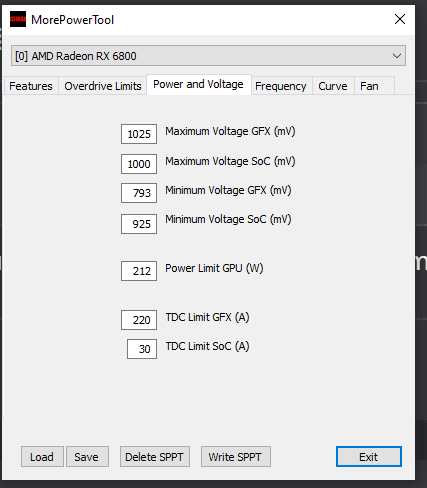Click the TDC Limit GFX (A) label
Screen dimensions: 427x488
(x=207, y=317)
